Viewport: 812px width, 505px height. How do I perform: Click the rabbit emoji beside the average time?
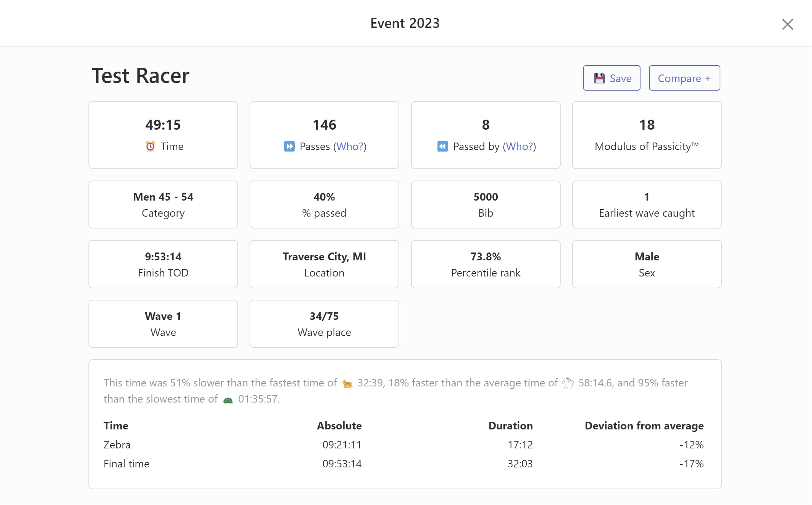click(569, 383)
